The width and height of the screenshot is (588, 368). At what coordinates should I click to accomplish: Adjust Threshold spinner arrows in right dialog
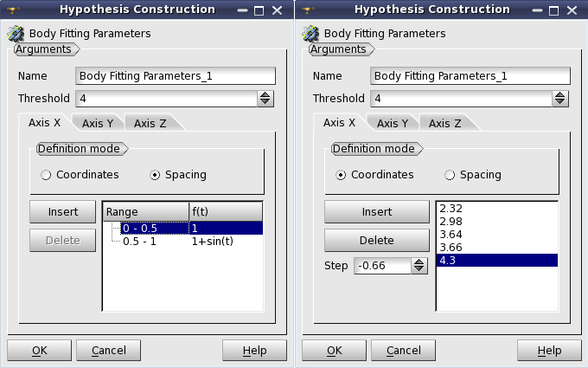click(x=559, y=99)
